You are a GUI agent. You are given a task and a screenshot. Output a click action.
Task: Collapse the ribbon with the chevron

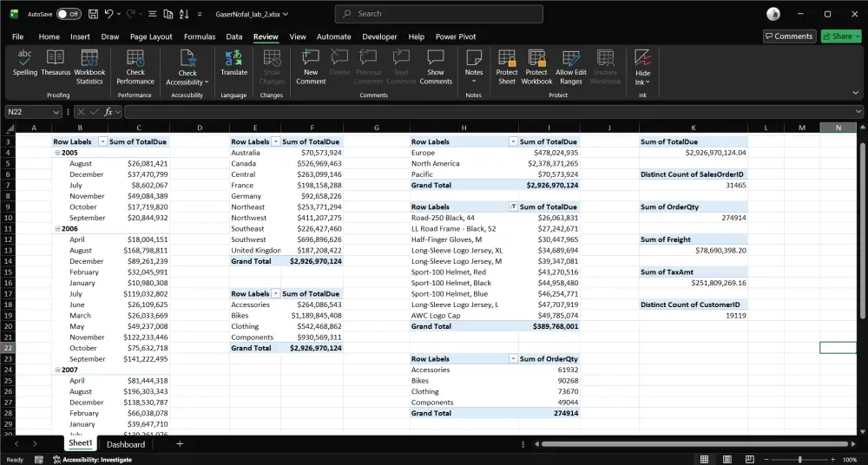point(856,93)
